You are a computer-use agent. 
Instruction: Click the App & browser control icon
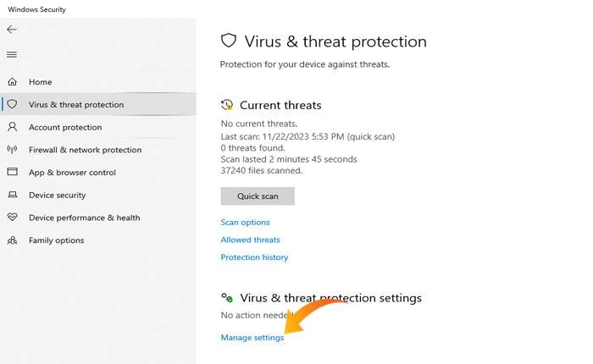coord(13,172)
